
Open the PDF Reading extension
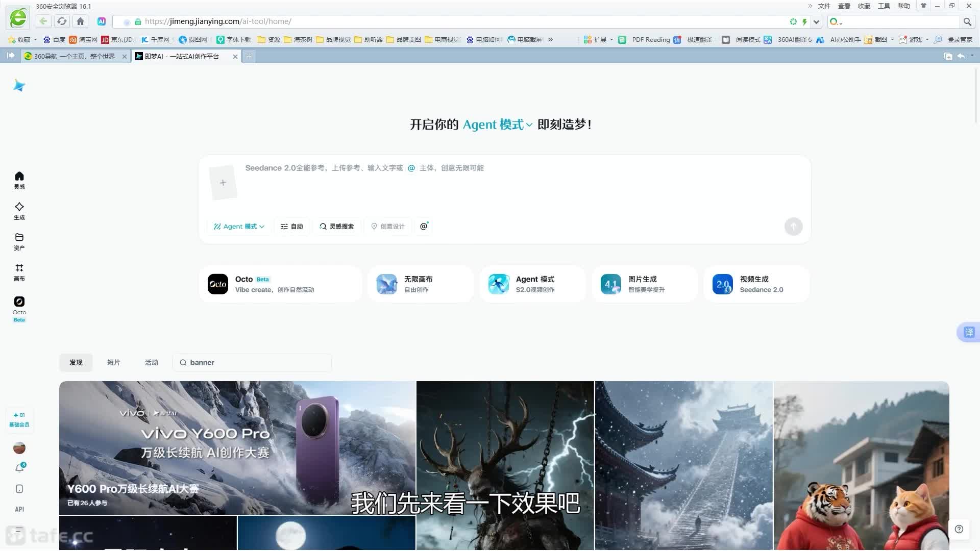[x=645, y=40]
